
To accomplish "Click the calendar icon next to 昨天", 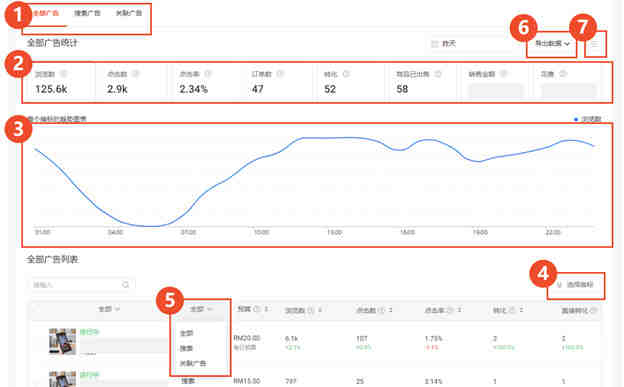I will coord(435,43).
